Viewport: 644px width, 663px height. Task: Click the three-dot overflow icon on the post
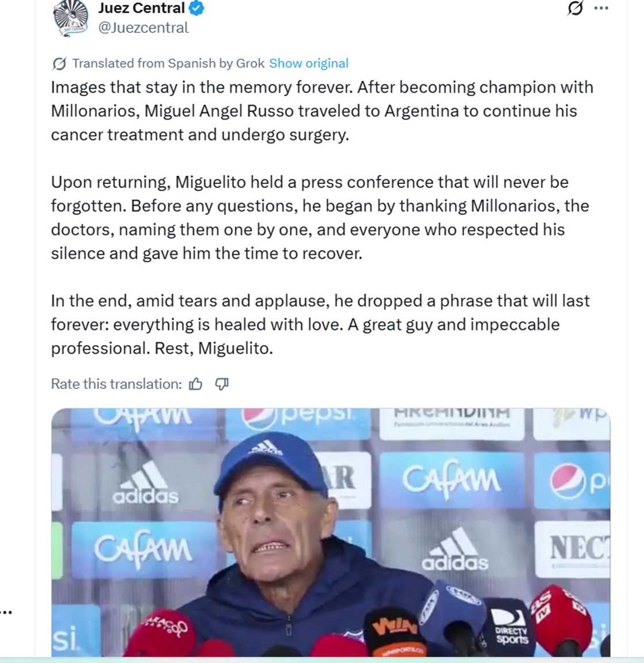coord(600,8)
